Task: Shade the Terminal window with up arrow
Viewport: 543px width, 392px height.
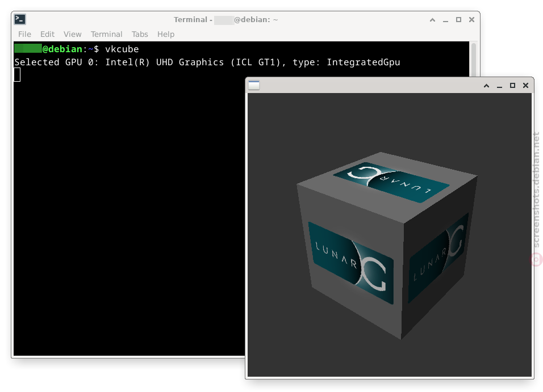Action: click(x=433, y=20)
